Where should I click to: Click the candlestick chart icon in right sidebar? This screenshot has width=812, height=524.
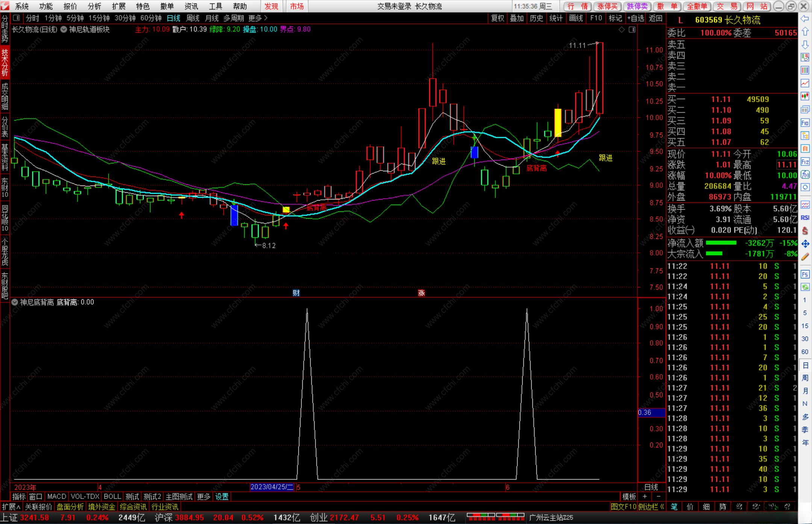pyautogui.click(x=805, y=96)
